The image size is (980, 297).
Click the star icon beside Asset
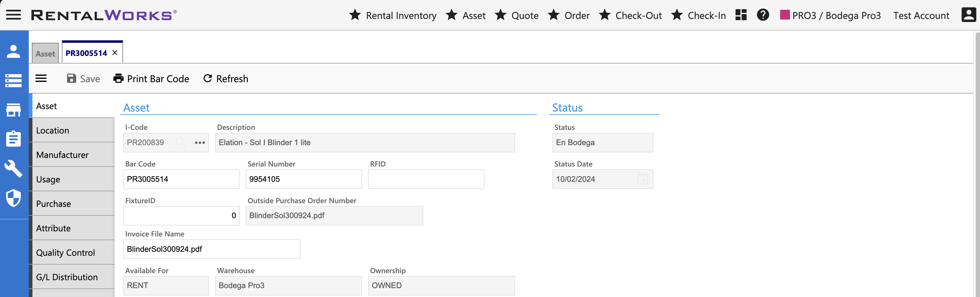[x=451, y=15]
